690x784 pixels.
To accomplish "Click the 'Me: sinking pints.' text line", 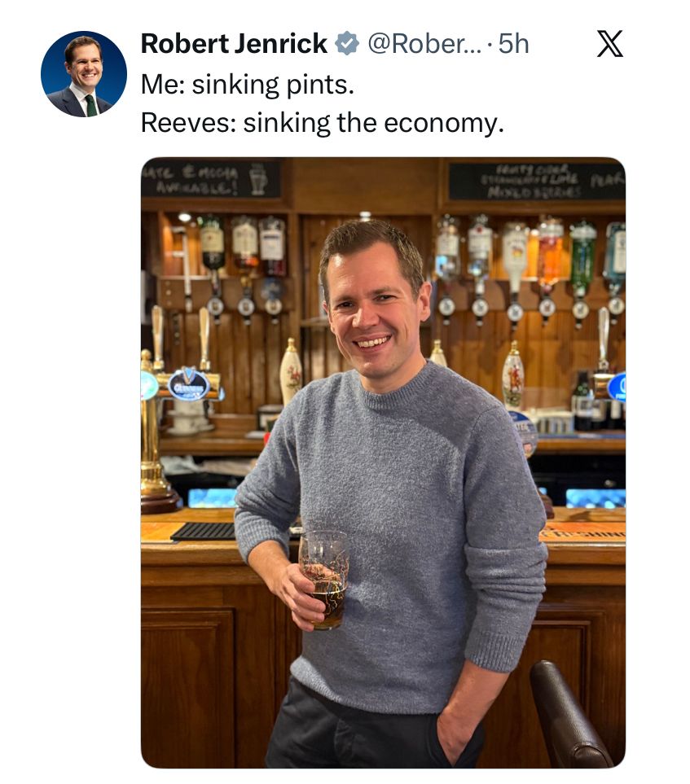I will 248,85.
